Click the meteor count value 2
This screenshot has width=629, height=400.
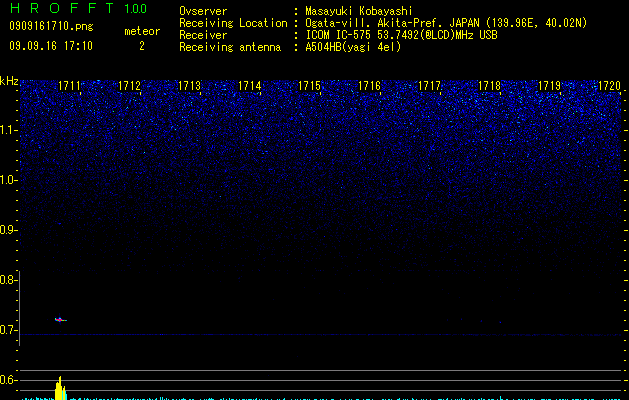142,46
